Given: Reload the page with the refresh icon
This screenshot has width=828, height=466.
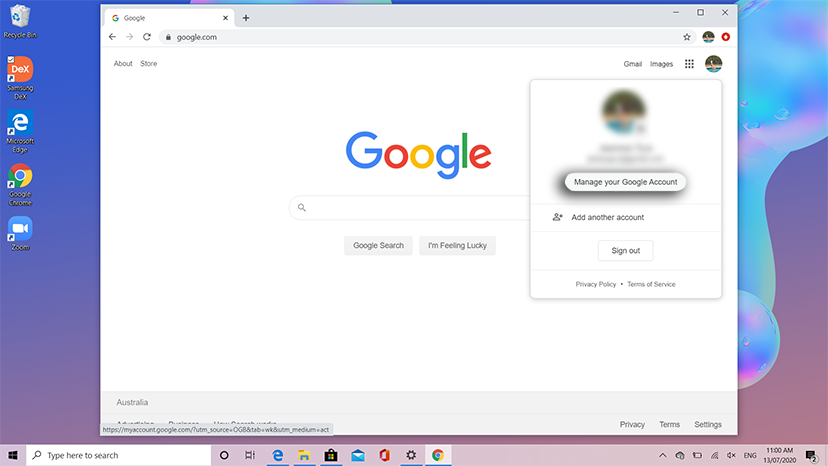Looking at the screenshot, I should [147, 37].
